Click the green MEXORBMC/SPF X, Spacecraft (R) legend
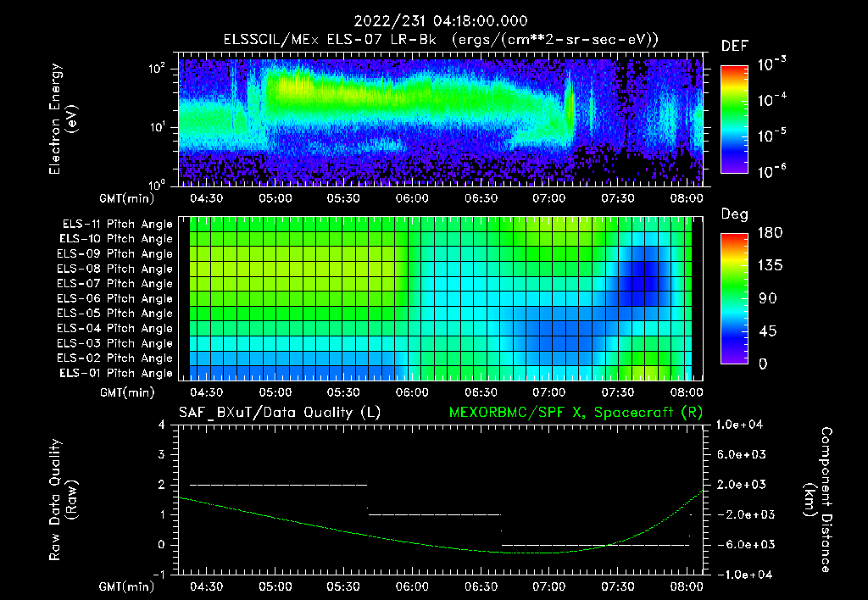This screenshot has width=868, height=600. pyautogui.click(x=576, y=413)
